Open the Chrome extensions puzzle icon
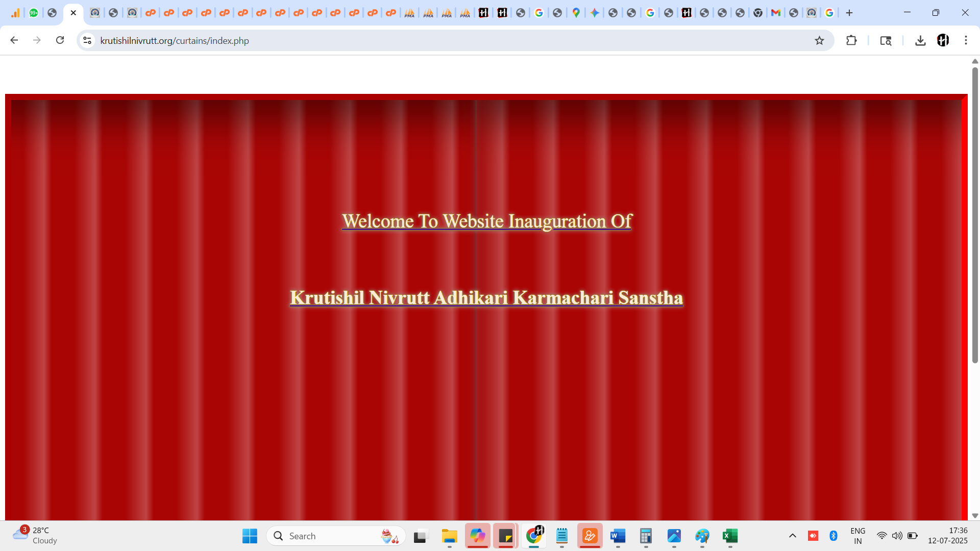The image size is (980, 551). [851, 41]
